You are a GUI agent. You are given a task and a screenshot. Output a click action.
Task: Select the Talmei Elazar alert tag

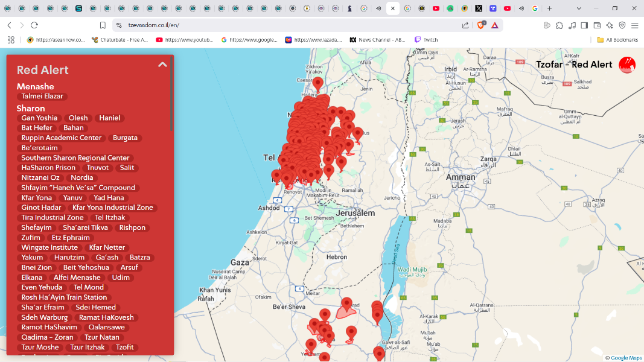point(42,96)
